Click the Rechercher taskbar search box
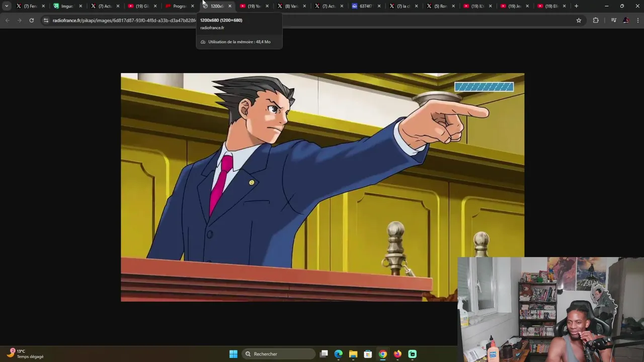This screenshot has width=644, height=362. tap(279, 354)
